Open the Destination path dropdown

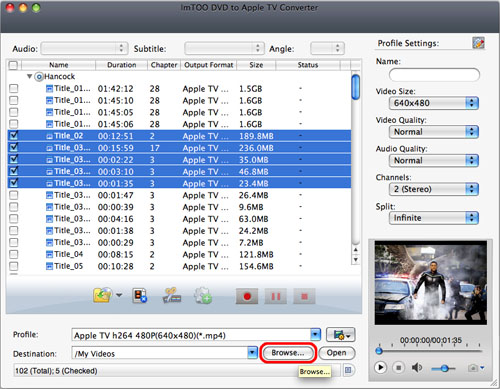tap(253, 353)
